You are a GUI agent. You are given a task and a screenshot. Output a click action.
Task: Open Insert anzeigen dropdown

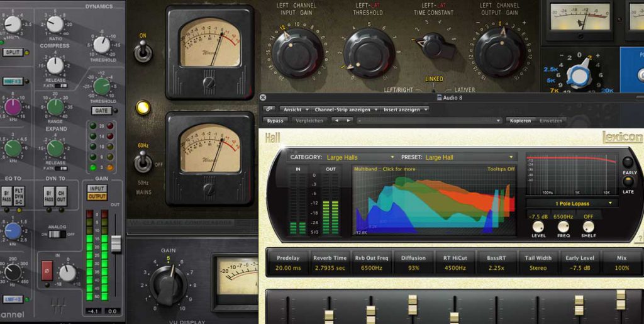coord(405,109)
